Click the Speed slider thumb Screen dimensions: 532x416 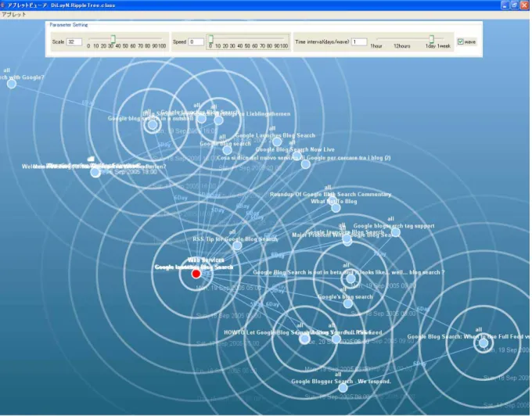tap(210, 39)
